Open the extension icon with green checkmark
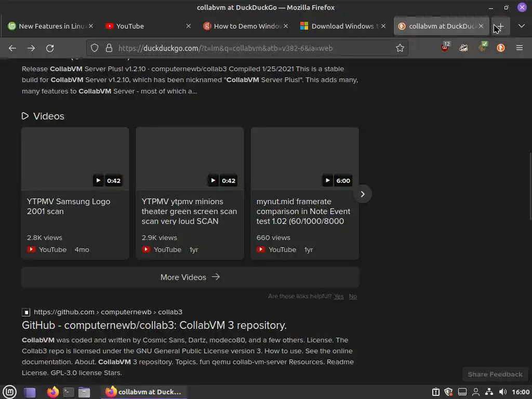This screenshot has height=399, width=532. (483, 47)
